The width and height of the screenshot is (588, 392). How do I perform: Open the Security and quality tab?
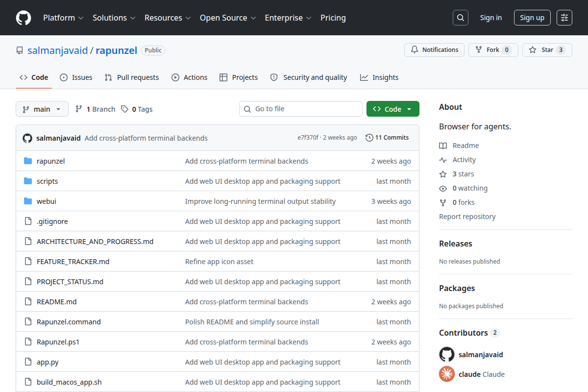tap(309, 77)
